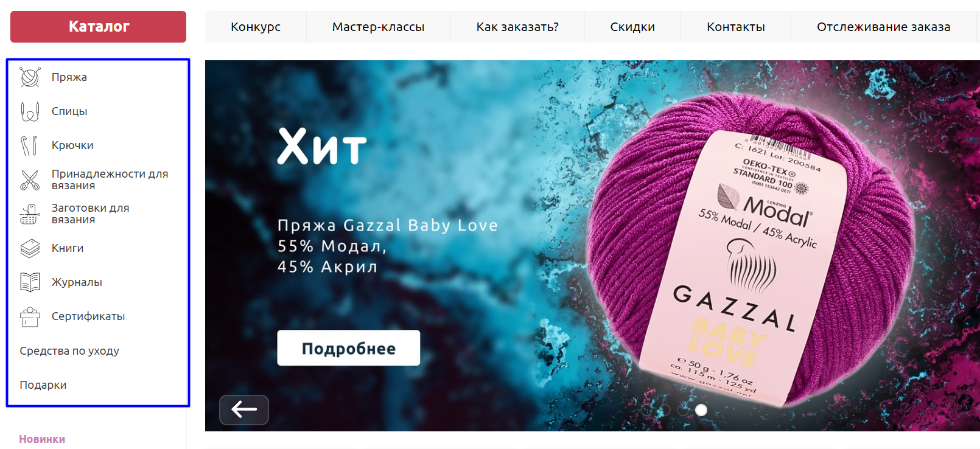Click the yarn ball icon next to Пряжа
The width and height of the screenshot is (980, 449).
click(30, 77)
